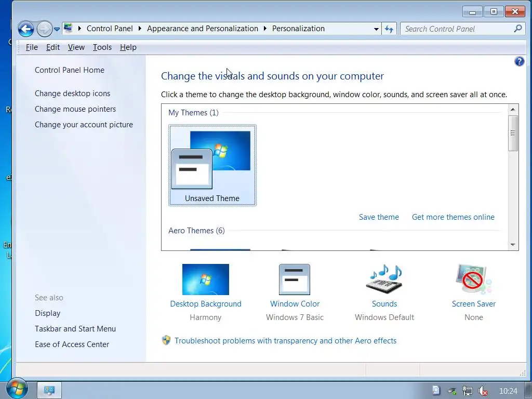
Task: Select the Unsaved Theme thumbnail
Action: coord(212,165)
